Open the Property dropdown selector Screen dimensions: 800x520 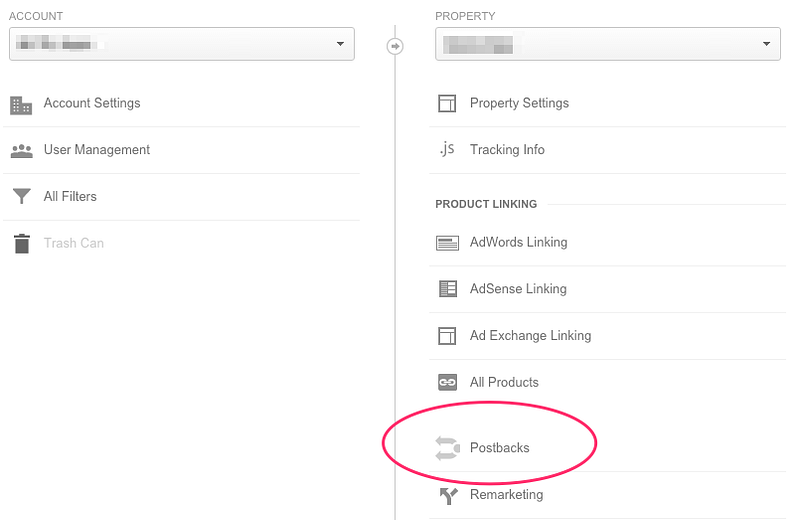608,44
